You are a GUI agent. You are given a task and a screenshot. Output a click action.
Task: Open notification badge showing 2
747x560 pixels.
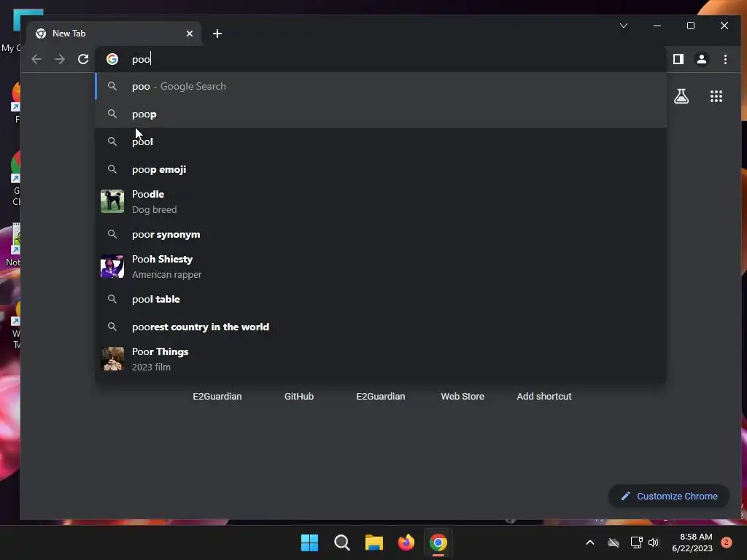click(727, 542)
